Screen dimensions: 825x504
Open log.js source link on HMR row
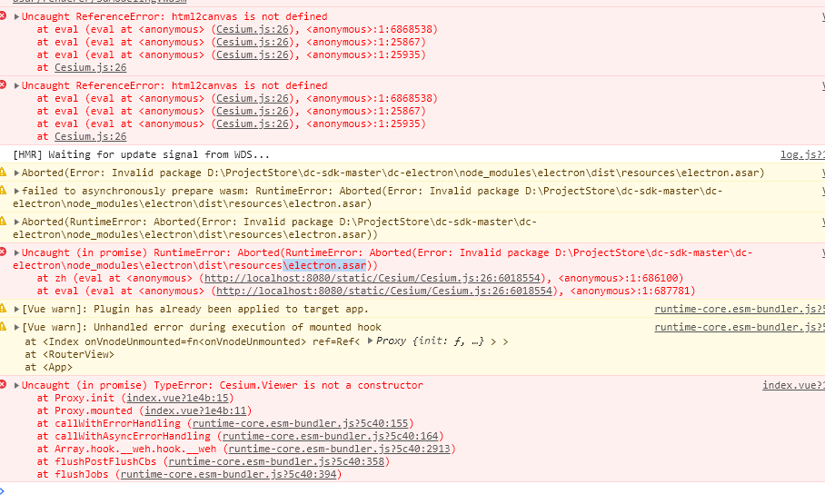pyautogui.click(x=802, y=154)
